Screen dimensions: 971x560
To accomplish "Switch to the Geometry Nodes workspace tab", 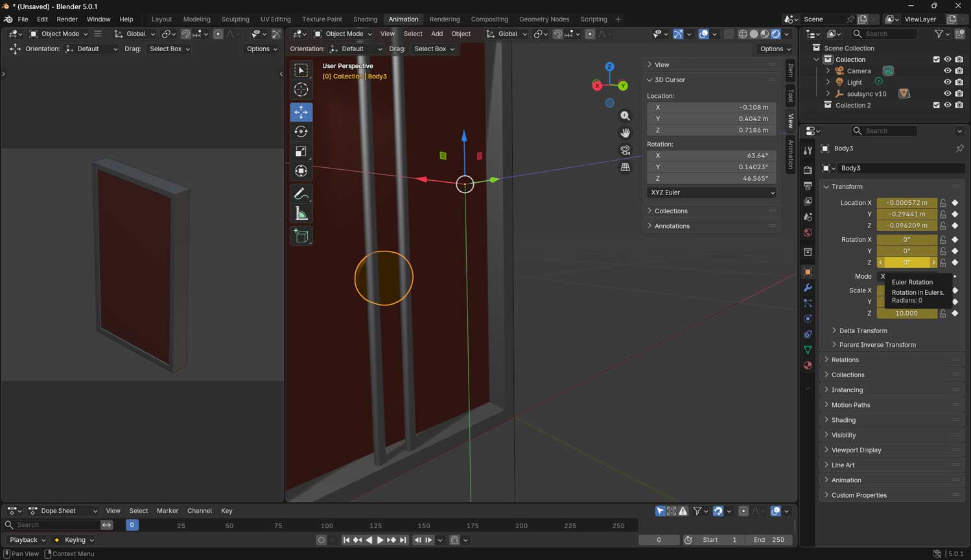I will [544, 19].
